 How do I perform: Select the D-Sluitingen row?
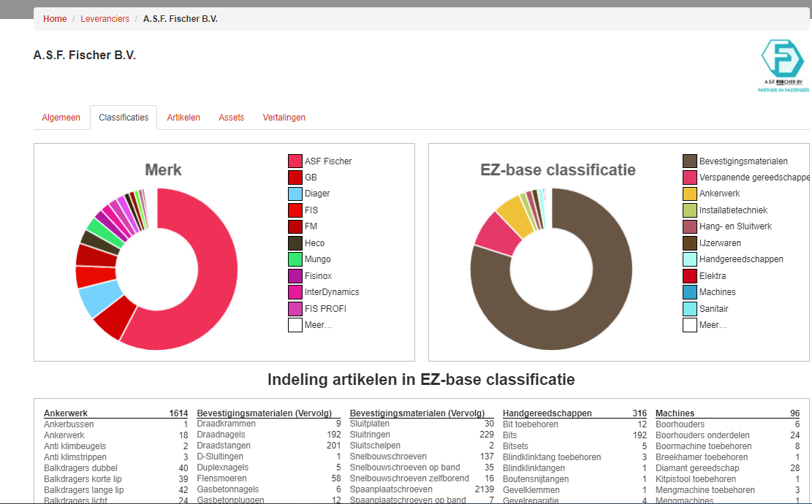click(x=269, y=457)
